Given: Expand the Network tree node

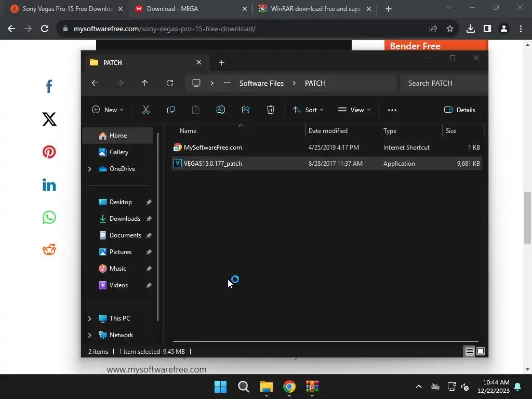Looking at the screenshot, I should click(x=89, y=335).
